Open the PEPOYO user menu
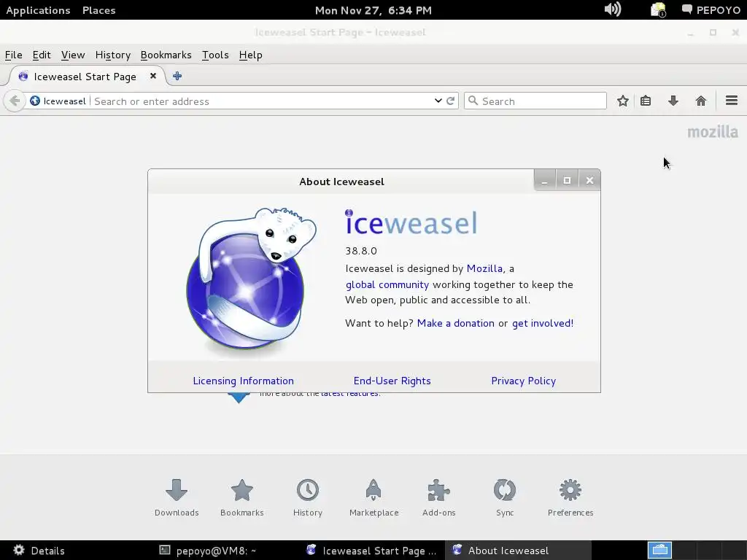The height and width of the screenshot is (560, 747). click(x=711, y=10)
